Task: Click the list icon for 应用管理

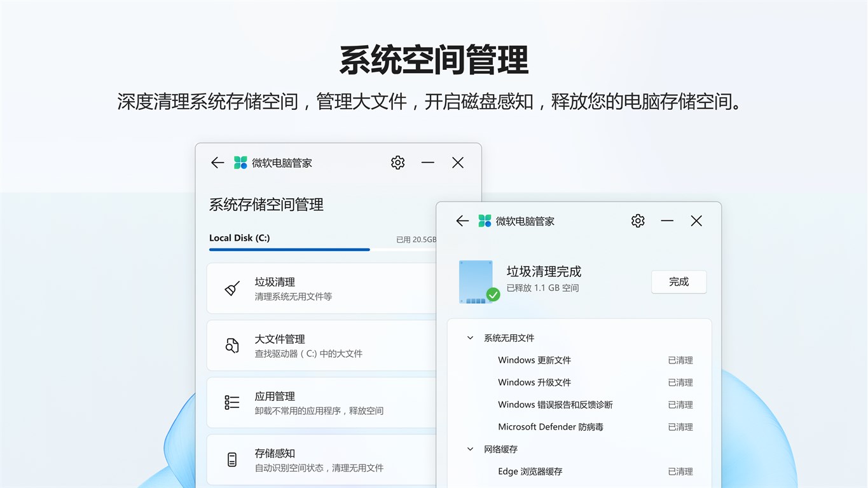Action: pos(232,402)
